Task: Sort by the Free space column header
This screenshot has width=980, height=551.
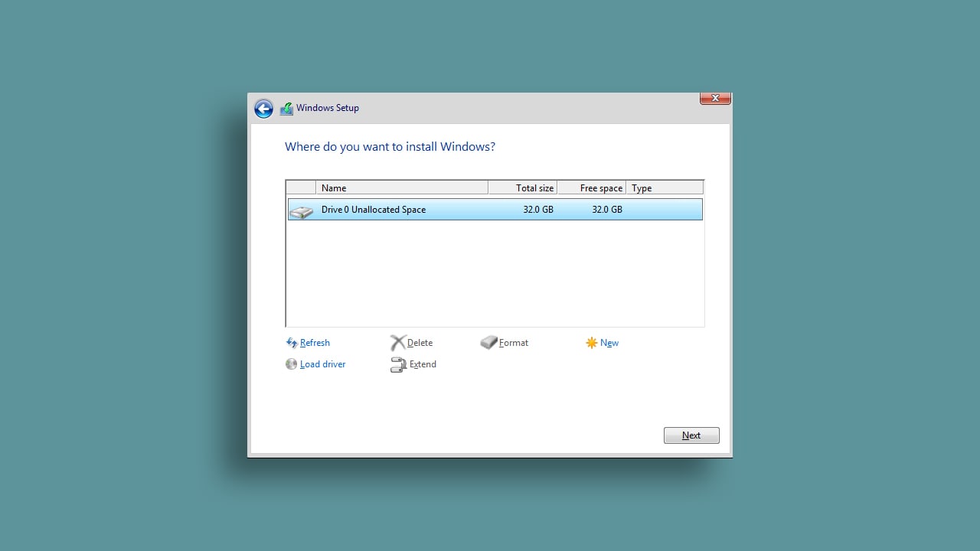Action: click(x=592, y=187)
